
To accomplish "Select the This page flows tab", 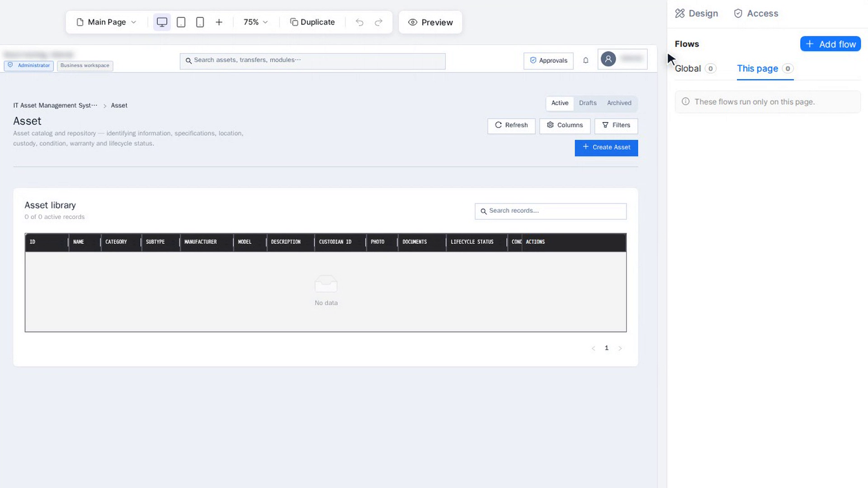I will pos(765,69).
